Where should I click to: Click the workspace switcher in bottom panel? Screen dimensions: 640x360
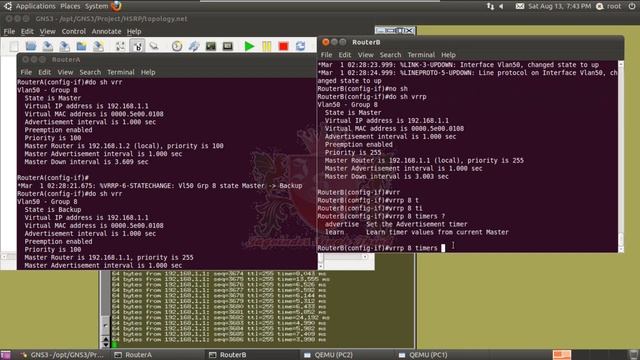pos(562,355)
